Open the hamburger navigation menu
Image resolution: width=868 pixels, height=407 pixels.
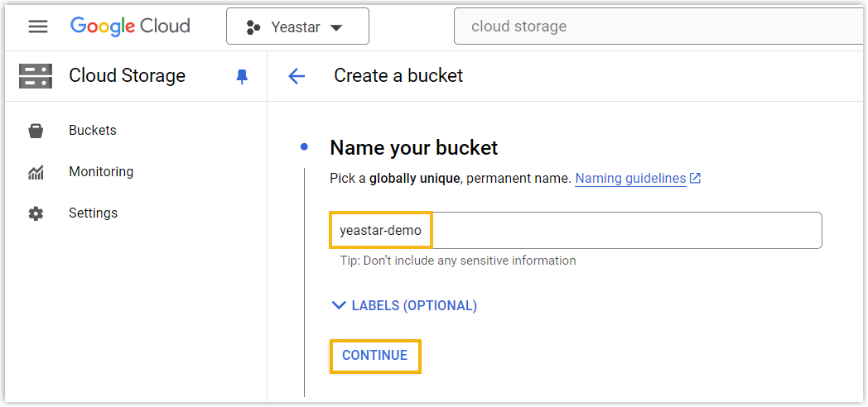coord(38,26)
